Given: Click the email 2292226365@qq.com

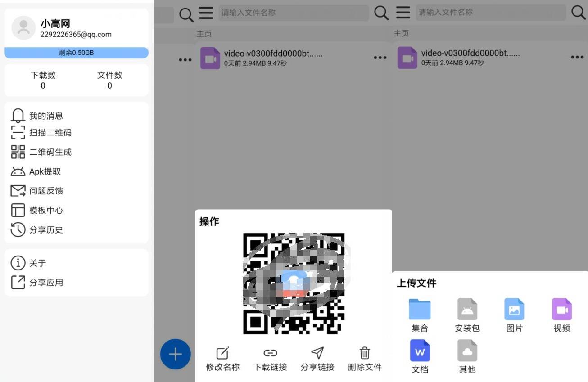Looking at the screenshot, I should pos(76,35).
